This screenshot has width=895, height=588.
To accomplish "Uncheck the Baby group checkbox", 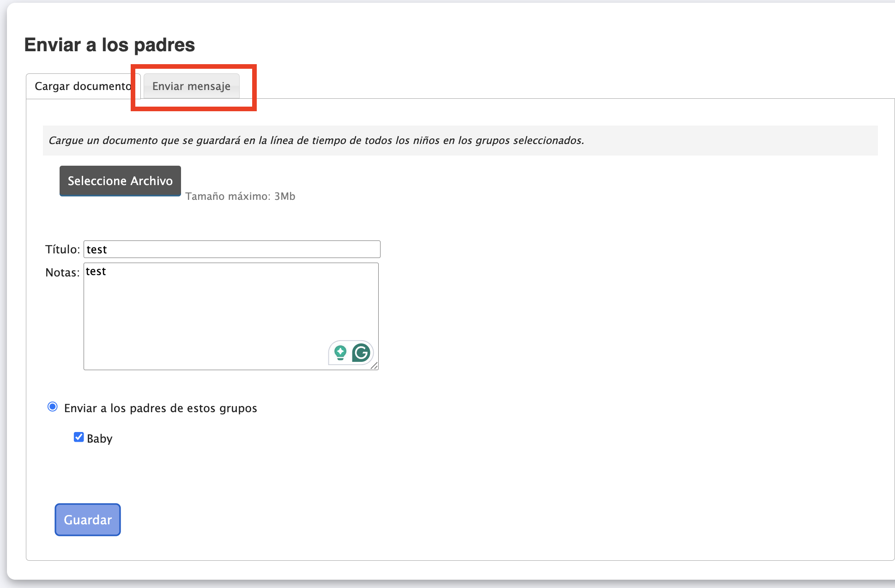I will pyautogui.click(x=79, y=437).
